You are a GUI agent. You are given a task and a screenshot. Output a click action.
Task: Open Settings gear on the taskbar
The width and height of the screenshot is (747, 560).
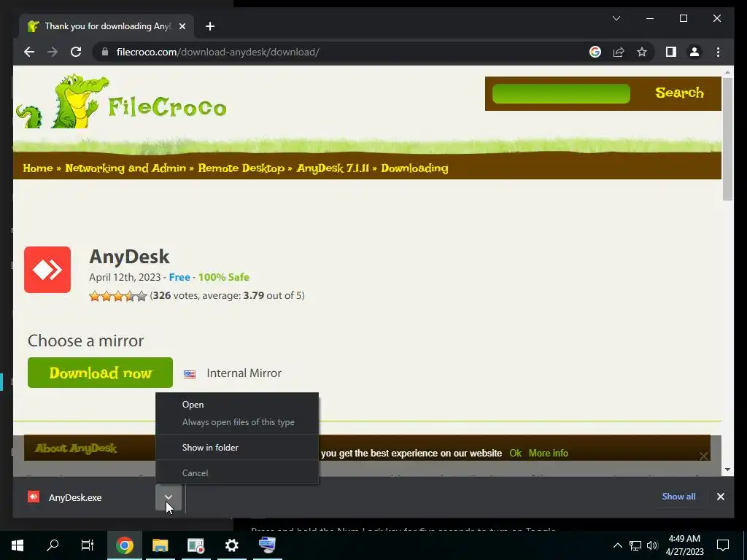tap(231, 545)
